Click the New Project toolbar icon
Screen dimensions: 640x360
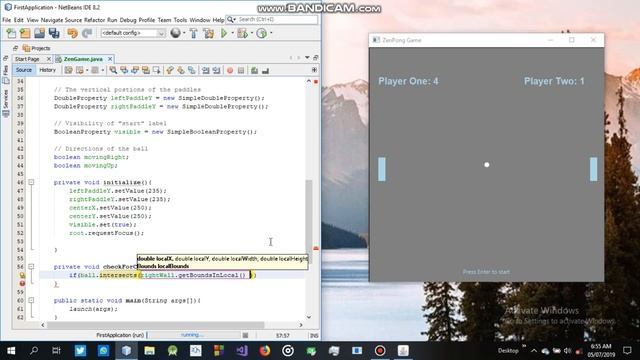click(x=25, y=33)
